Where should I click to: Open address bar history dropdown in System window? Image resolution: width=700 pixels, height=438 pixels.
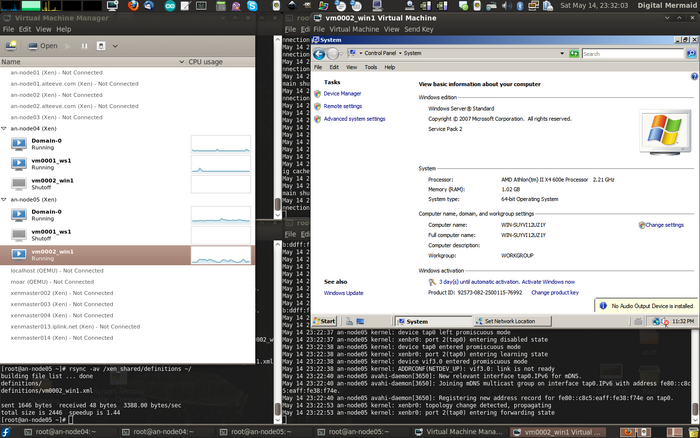tap(562, 54)
